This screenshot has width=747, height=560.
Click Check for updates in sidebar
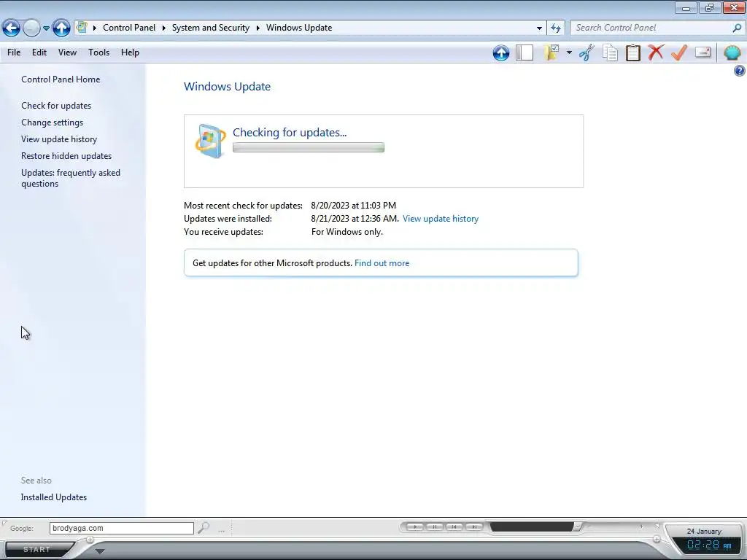tap(56, 106)
